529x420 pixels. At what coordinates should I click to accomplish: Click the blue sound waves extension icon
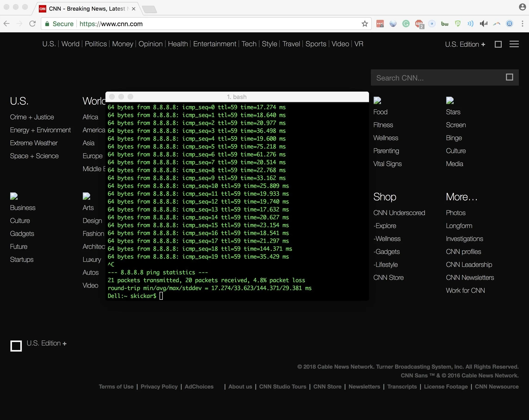tap(470, 24)
